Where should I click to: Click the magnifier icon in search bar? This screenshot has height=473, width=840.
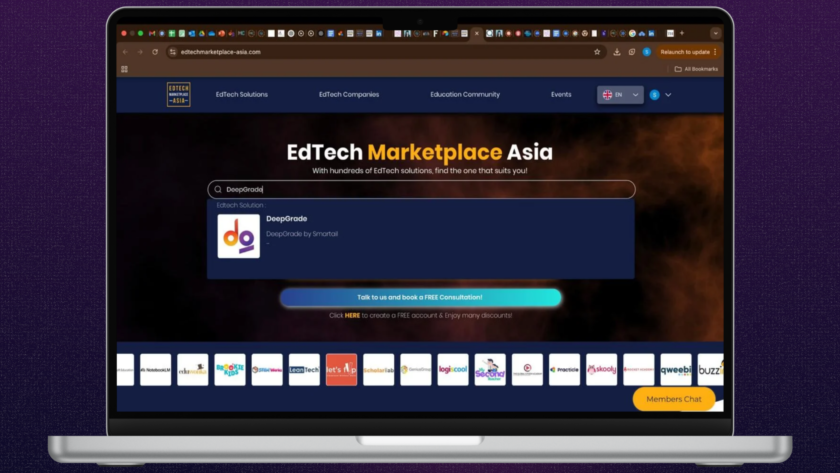[x=218, y=189]
